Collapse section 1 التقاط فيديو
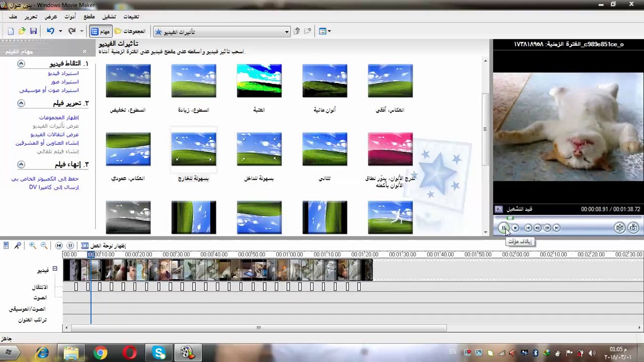 point(21,63)
